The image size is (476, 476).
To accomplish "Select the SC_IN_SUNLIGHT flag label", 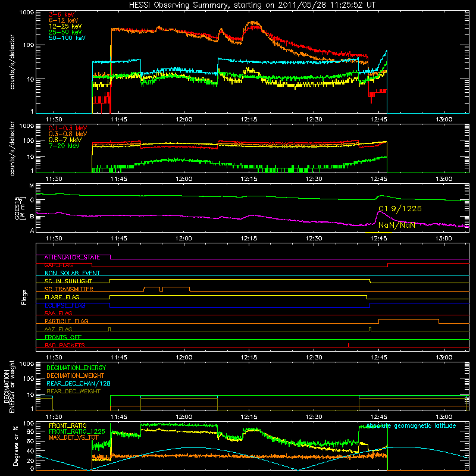I will coord(68,281).
